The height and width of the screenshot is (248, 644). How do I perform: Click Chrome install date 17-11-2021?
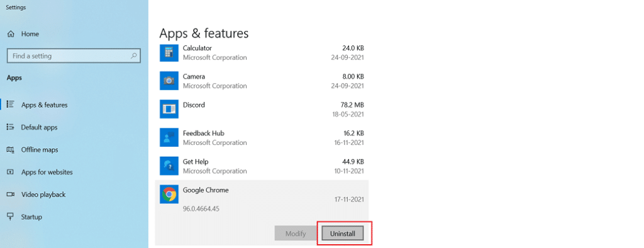coord(349,200)
